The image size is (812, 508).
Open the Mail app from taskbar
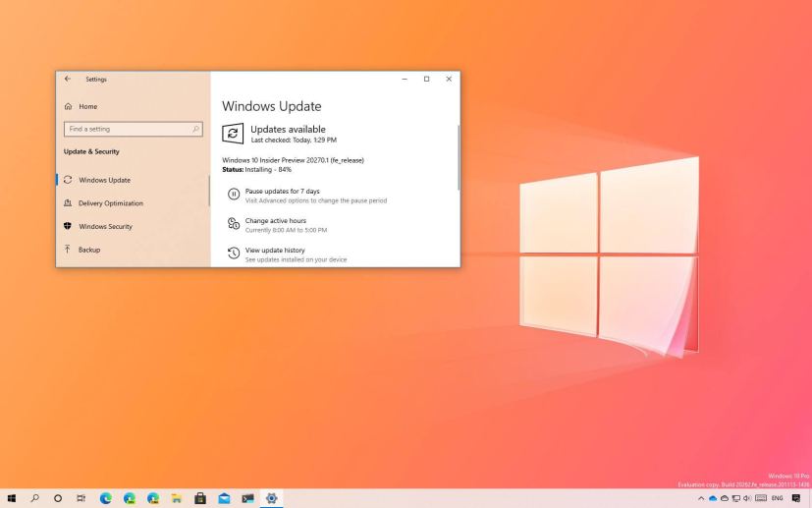click(x=224, y=498)
